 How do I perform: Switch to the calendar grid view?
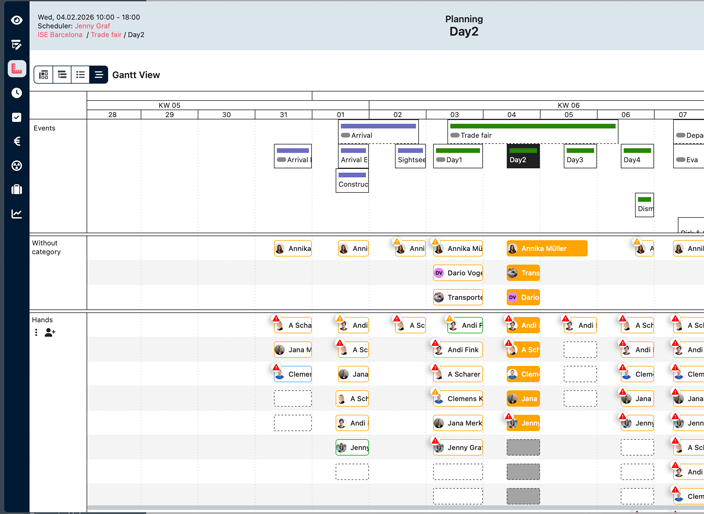tap(43, 75)
